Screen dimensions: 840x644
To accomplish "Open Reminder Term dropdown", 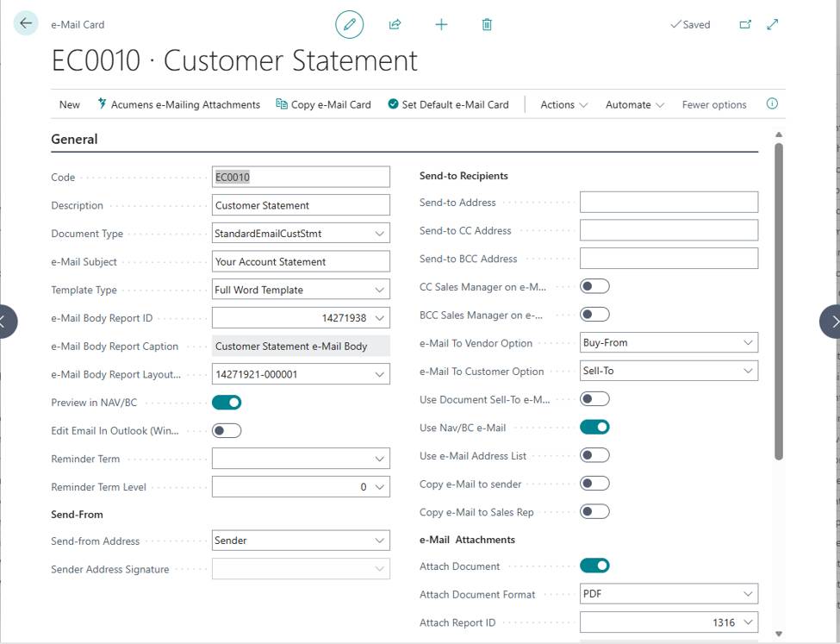I will coord(379,459).
